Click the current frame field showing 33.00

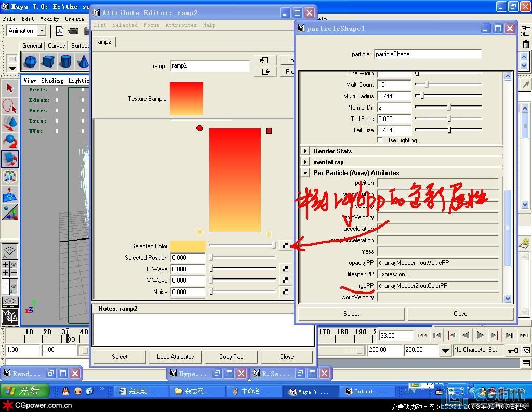395,335
